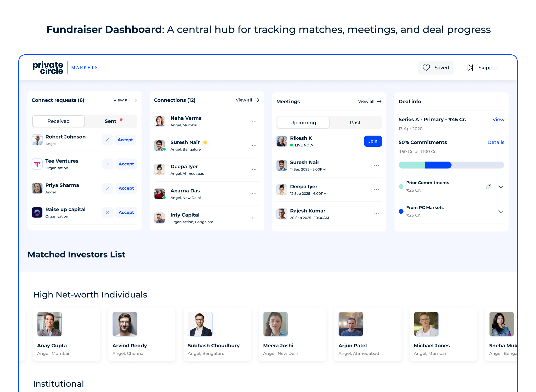
Task: Click the arrow beside Meetings View all
Action: point(379,102)
